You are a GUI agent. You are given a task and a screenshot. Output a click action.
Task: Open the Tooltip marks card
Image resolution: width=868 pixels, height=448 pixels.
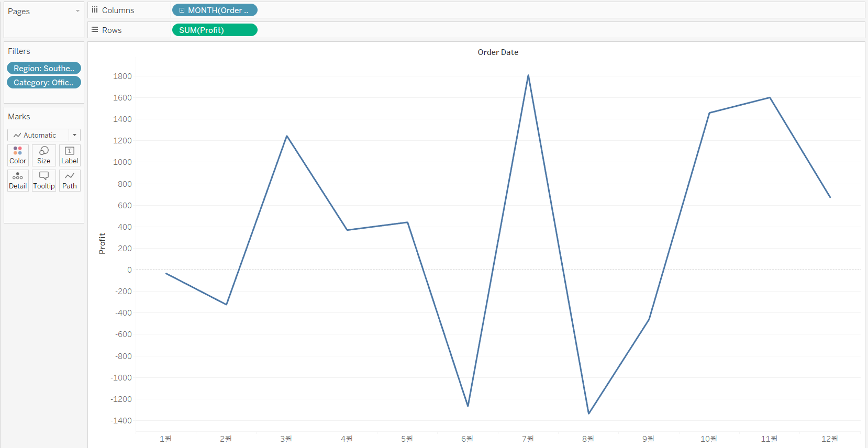click(44, 181)
